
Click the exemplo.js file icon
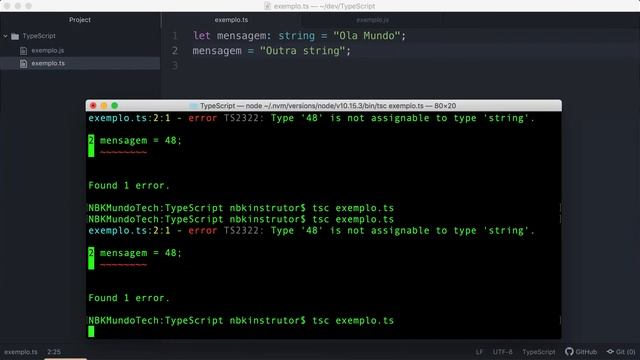[24, 51]
